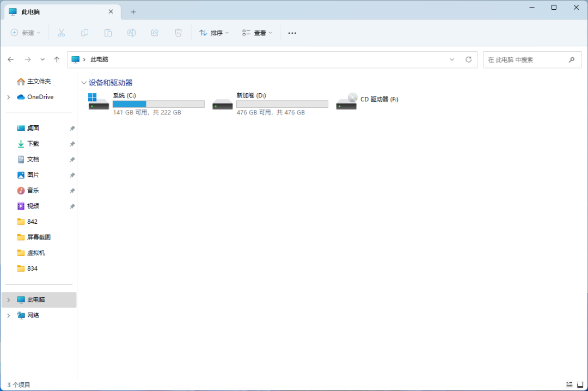The height and width of the screenshot is (391, 588).
Task: Click the Rename icon in toolbar
Action: click(131, 33)
